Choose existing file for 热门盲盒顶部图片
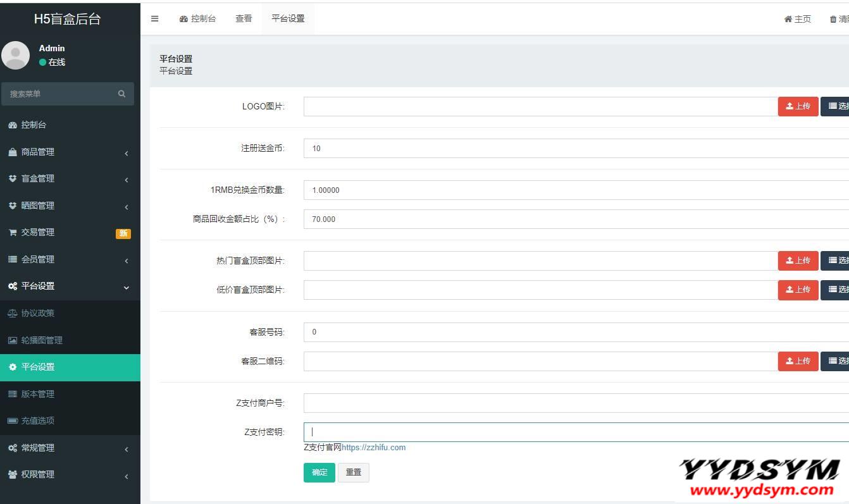849x504 pixels. click(835, 261)
